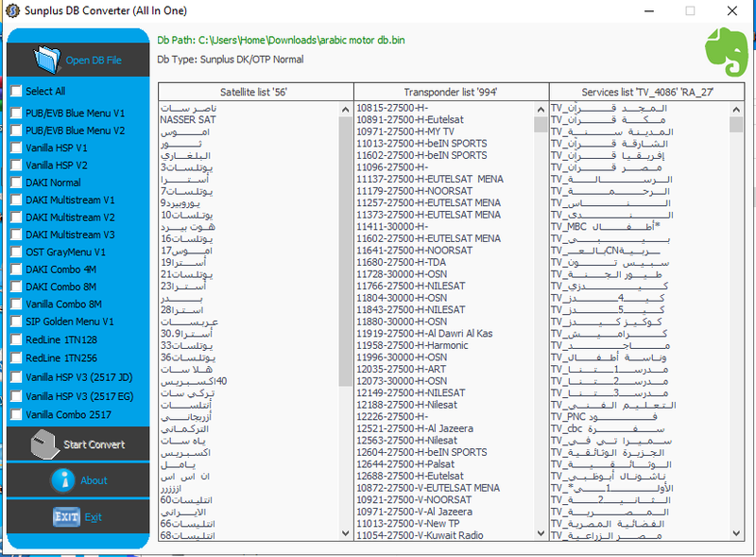This screenshot has width=756, height=557.
Task: Toggle the DAKI Normal checkbox
Action: (16, 183)
